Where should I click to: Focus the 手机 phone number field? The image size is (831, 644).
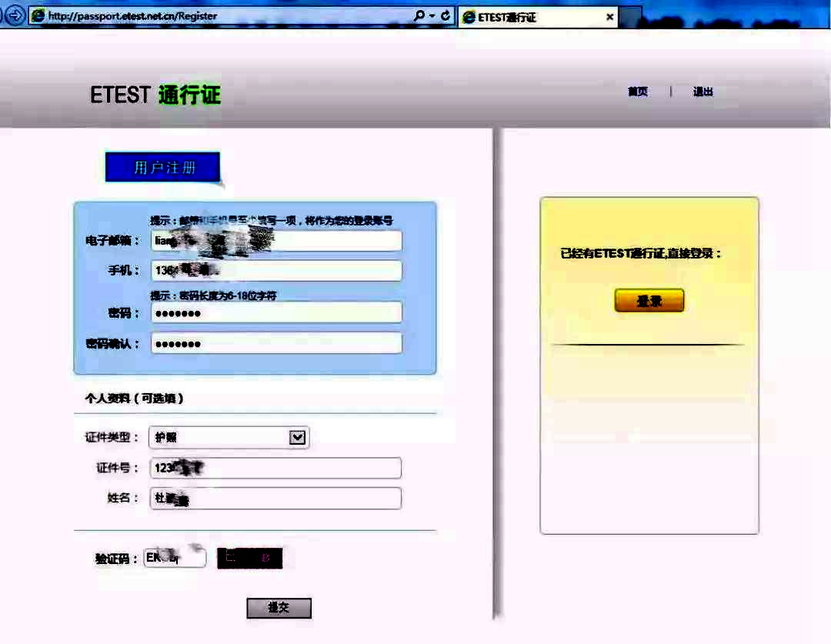[x=276, y=270]
